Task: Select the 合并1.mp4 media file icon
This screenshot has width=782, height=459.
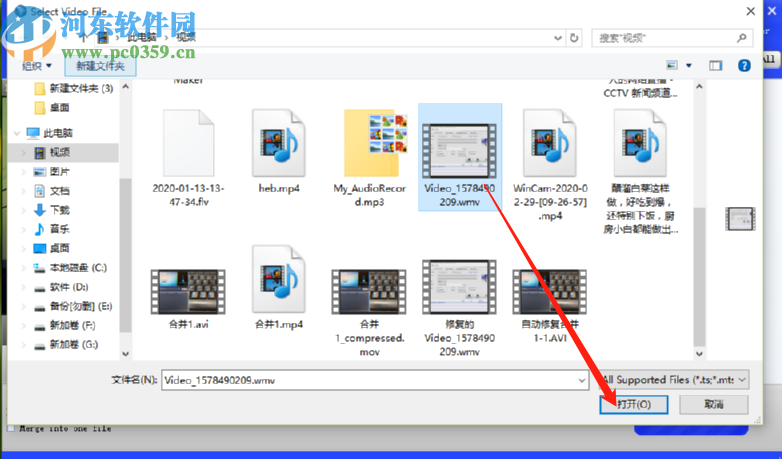Action: coord(279,279)
